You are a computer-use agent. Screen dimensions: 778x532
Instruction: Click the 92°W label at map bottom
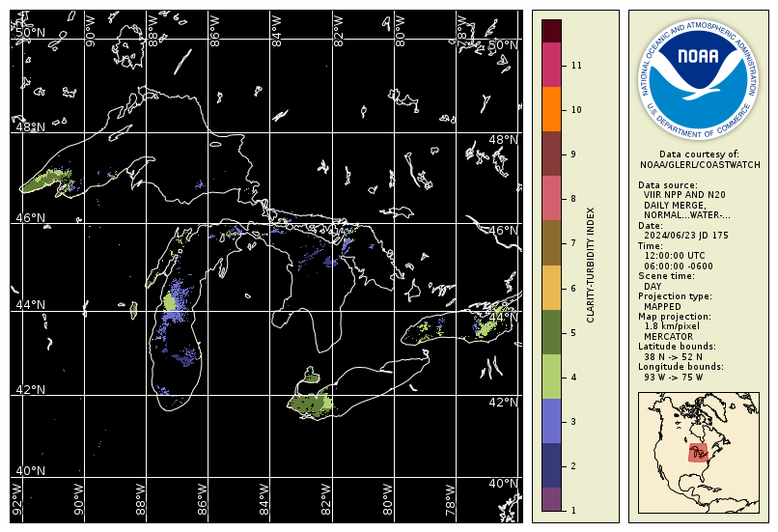pos(16,500)
